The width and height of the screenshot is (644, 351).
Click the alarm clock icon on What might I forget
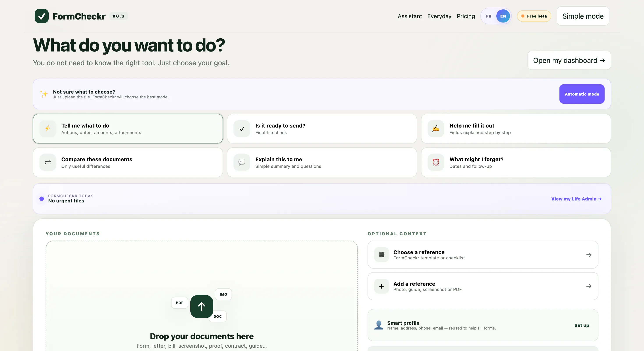click(x=436, y=162)
